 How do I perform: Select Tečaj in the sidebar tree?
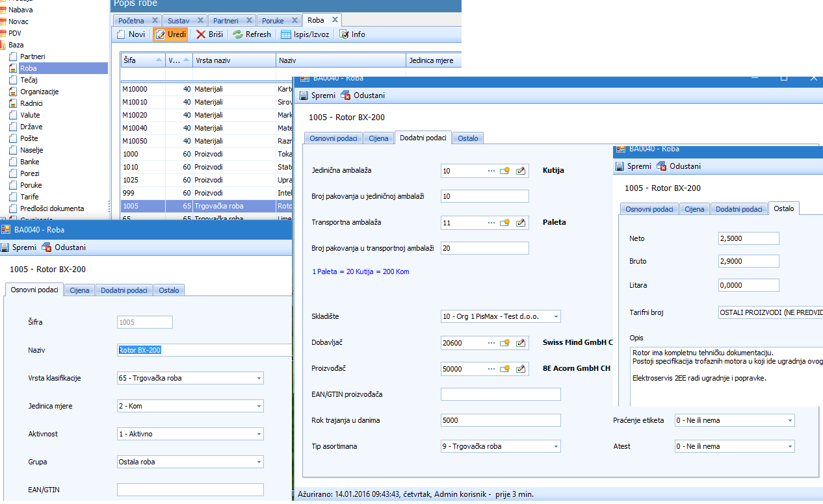[x=29, y=80]
